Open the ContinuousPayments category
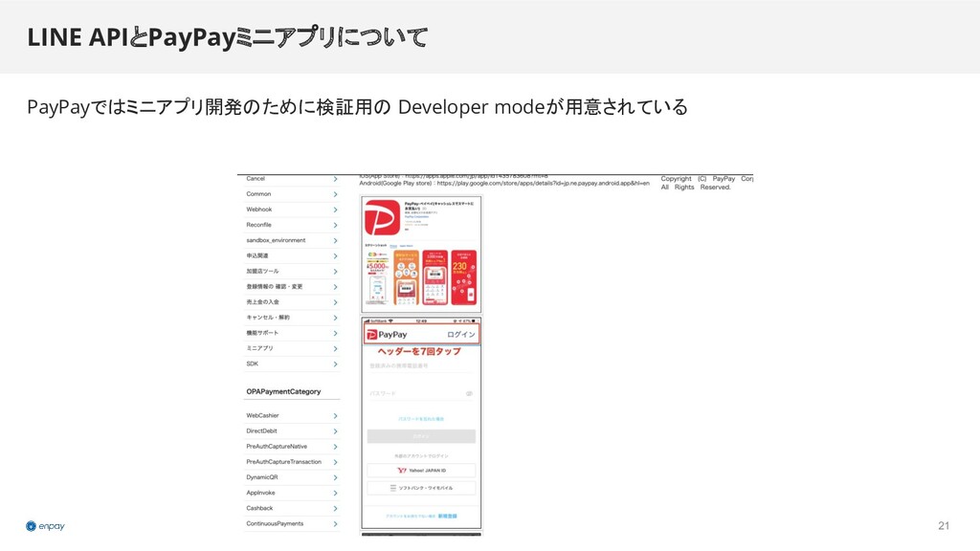 click(x=292, y=524)
